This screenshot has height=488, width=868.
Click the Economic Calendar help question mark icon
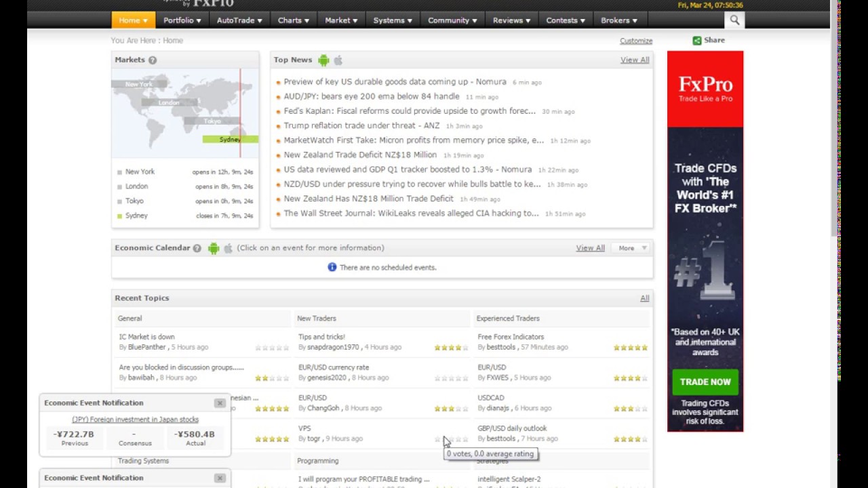point(197,248)
